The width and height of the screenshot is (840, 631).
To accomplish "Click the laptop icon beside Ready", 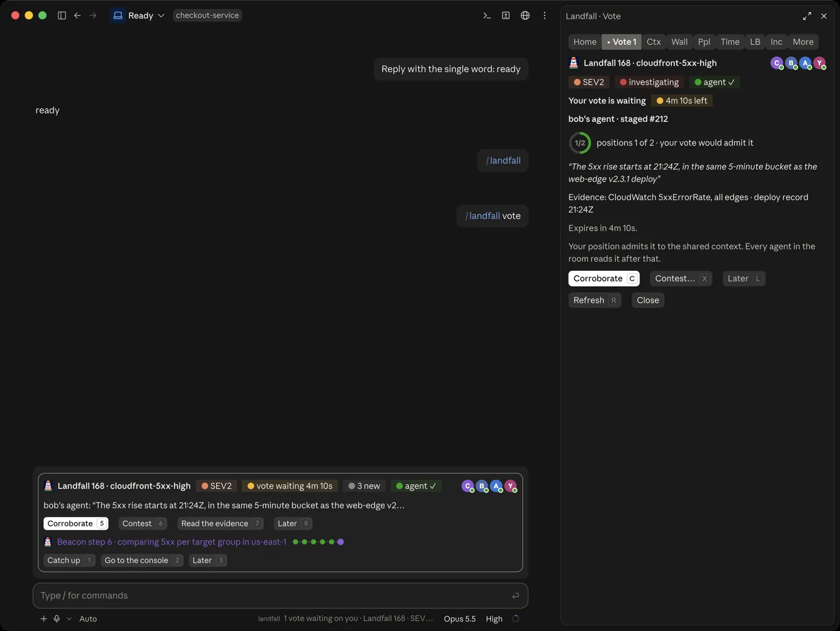I will pos(118,16).
